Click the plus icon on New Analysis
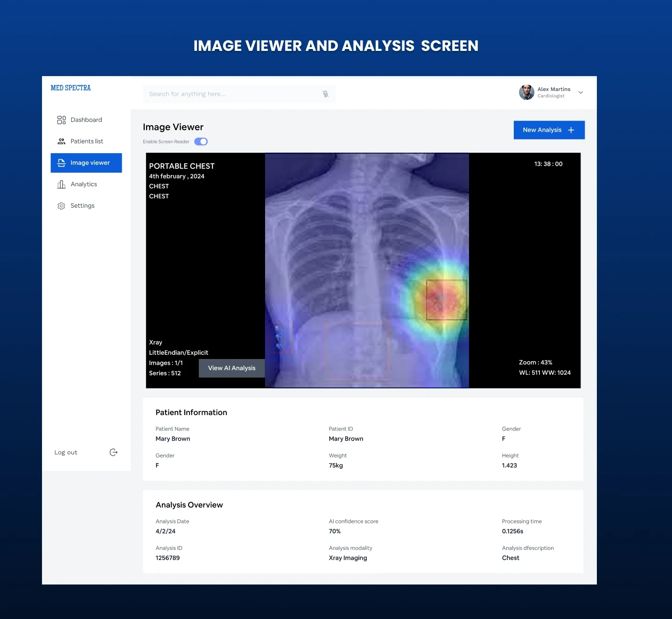Viewport: 672px width, 619px height. [x=571, y=130]
